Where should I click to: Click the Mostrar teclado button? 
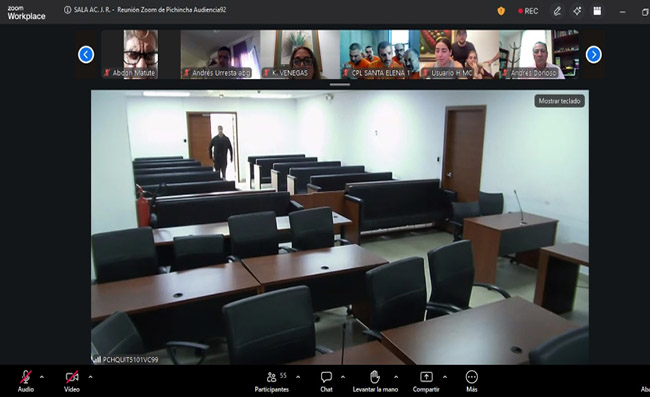pos(559,101)
